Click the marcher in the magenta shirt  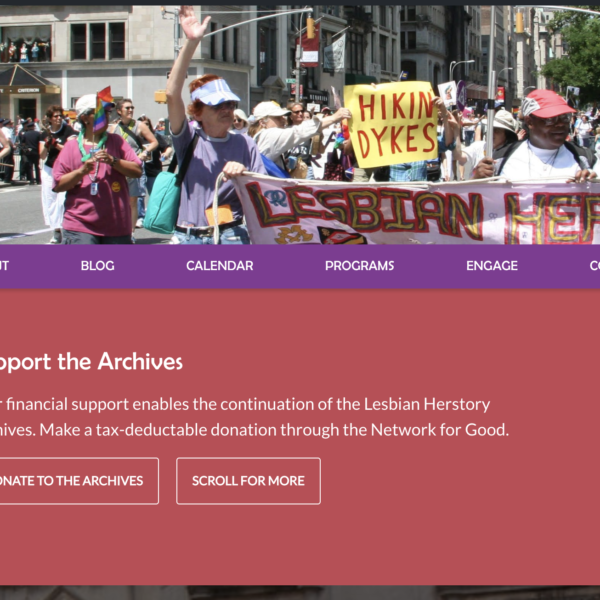[x=96, y=172]
